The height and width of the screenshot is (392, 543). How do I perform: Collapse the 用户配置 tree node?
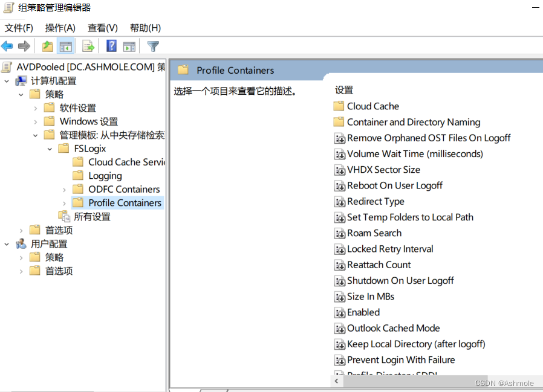7,244
